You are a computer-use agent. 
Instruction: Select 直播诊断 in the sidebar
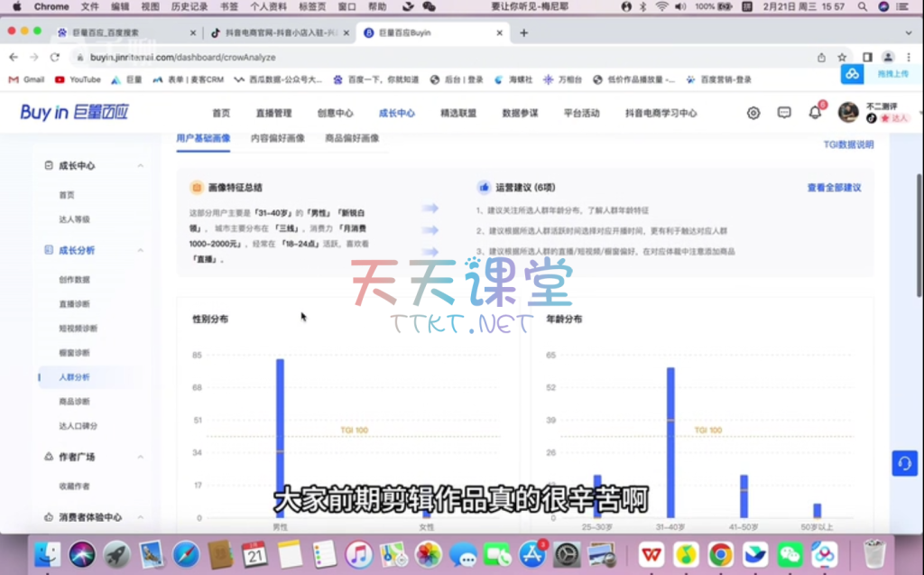[x=74, y=304]
